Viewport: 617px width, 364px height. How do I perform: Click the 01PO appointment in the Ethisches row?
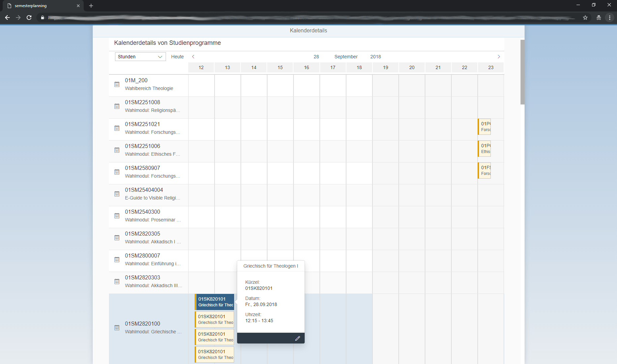(x=484, y=148)
